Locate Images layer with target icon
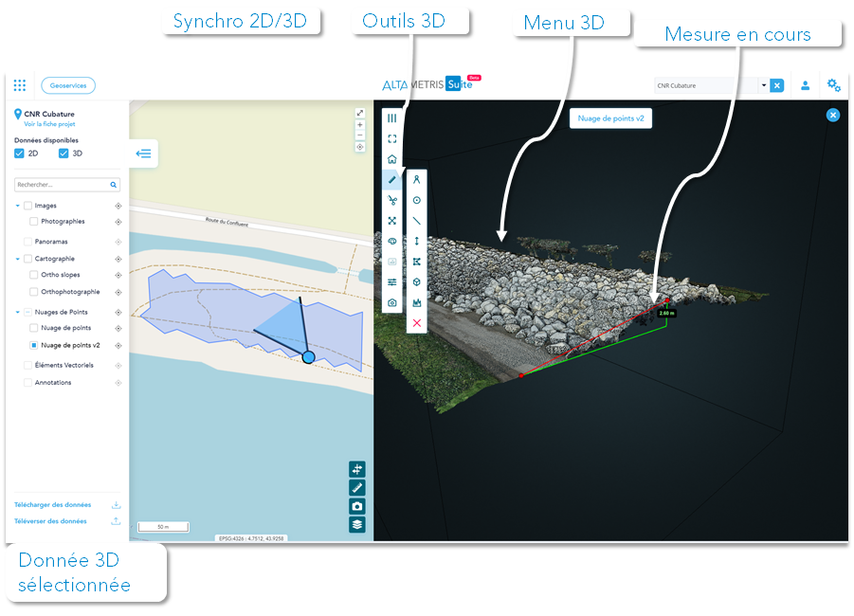854x616 pixels. coord(118,206)
